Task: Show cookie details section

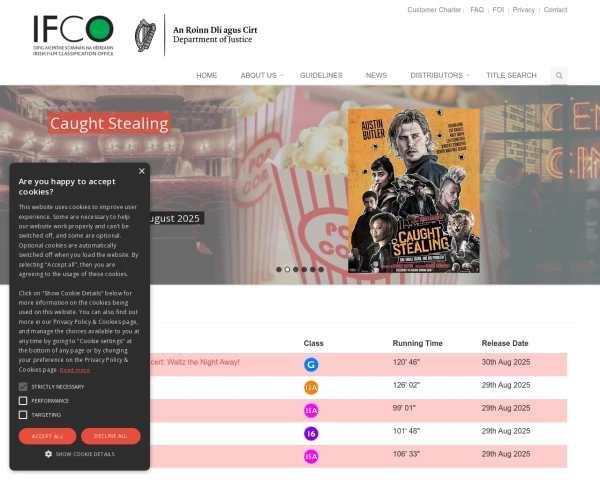Action: 80,454
